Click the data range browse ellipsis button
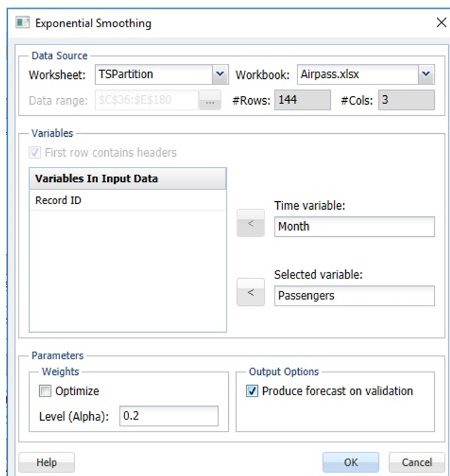450x476 pixels. (x=209, y=101)
